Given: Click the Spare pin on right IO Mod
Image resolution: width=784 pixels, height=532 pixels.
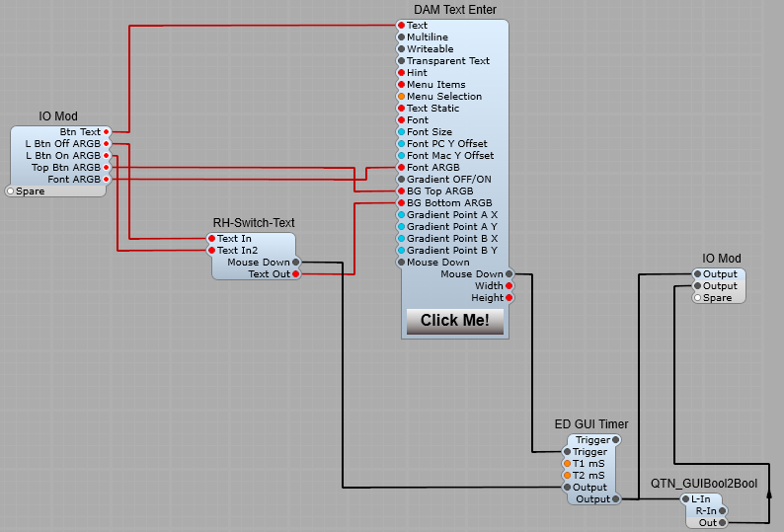Looking at the screenshot, I should pyautogui.click(x=697, y=298).
